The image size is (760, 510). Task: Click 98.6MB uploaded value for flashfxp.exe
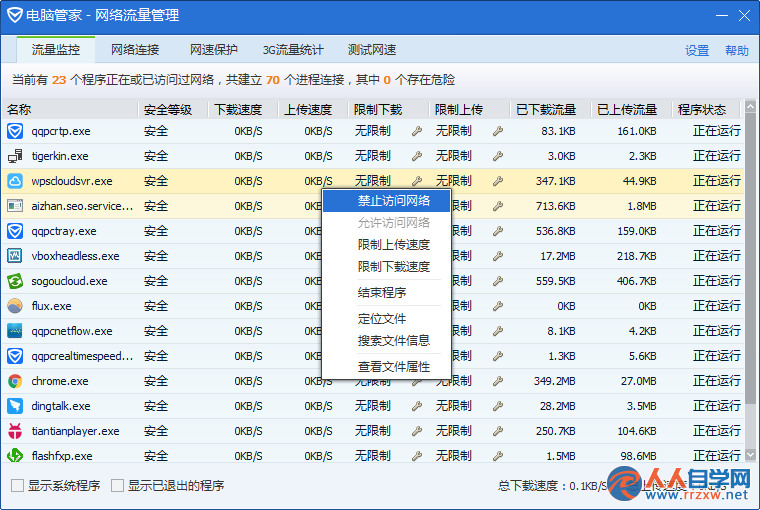coord(638,456)
